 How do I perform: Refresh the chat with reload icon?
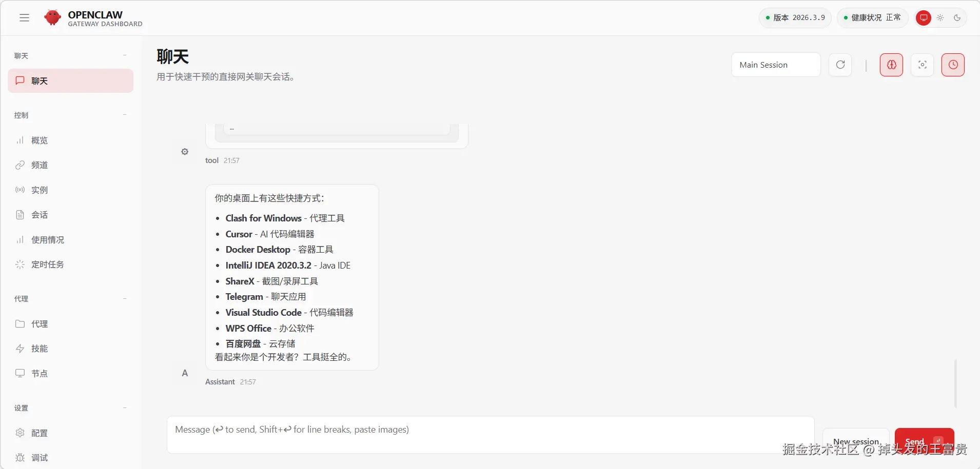pos(840,65)
